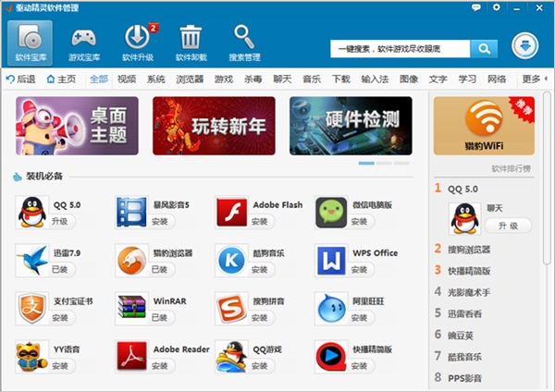Click the 支付宝证书 shield icon
This screenshot has height=392, width=555.
click(x=31, y=308)
